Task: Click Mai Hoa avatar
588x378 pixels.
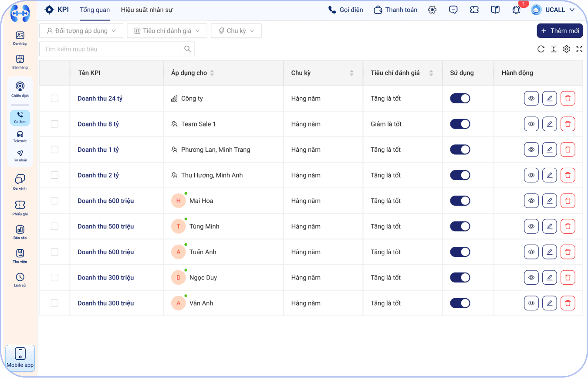Action: point(179,201)
